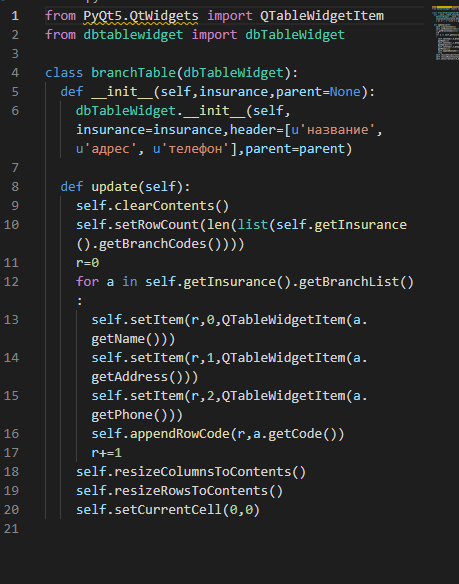
Task: Click line number 15 in the gutter
Action: pos(11,396)
